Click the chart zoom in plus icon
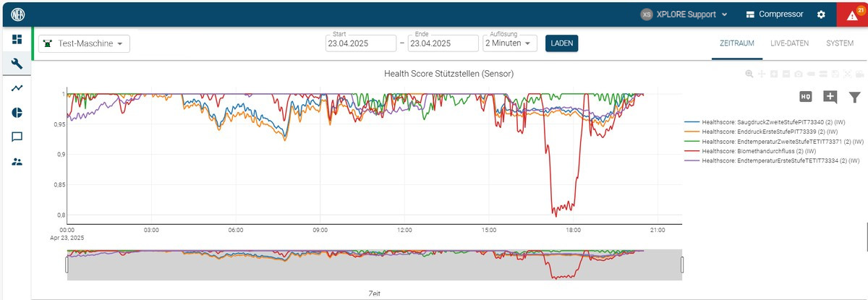The image size is (868, 300). (x=774, y=74)
